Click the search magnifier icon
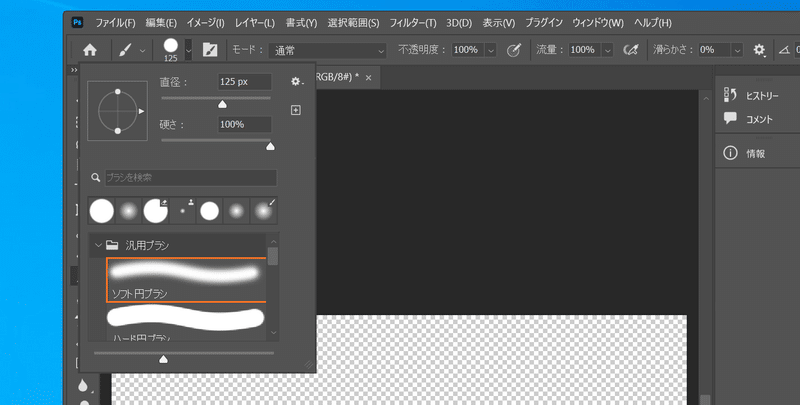Image resolution: width=800 pixels, height=405 pixels. coord(95,178)
